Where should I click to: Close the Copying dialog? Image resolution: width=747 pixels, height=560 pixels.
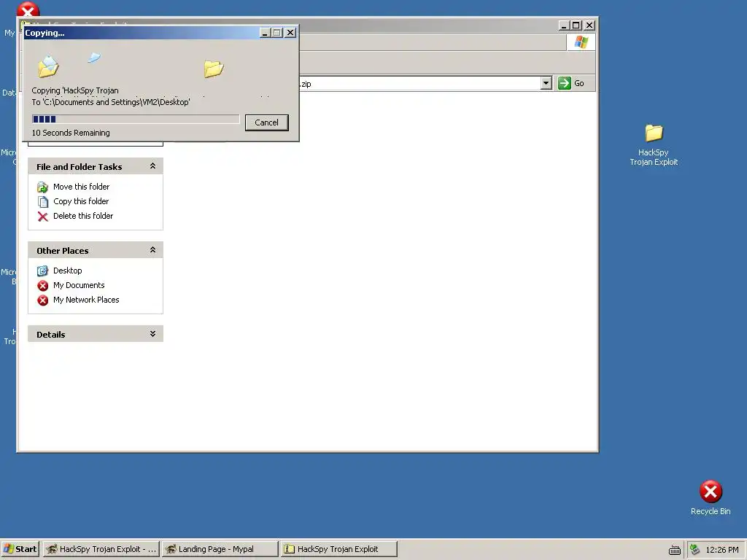tap(290, 32)
